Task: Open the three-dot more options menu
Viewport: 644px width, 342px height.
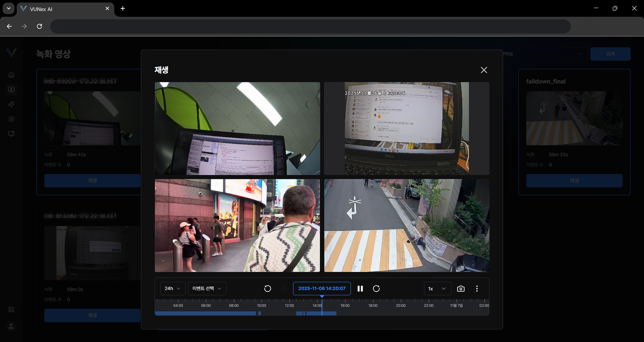Action: (477, 289)
